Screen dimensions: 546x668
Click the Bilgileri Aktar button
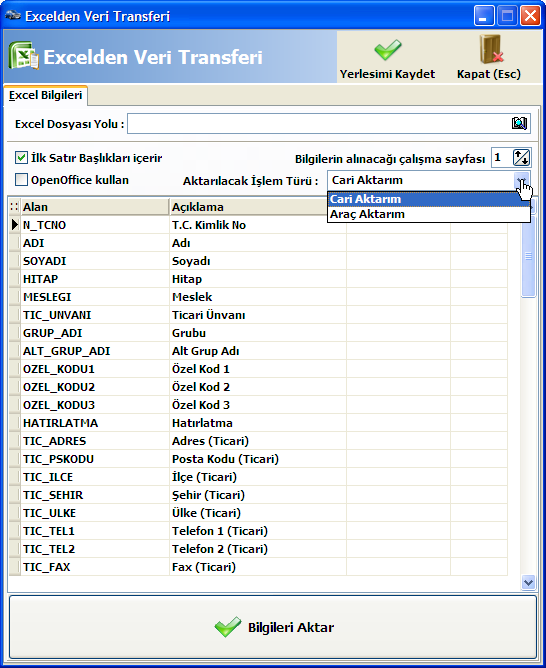[273, 627]
